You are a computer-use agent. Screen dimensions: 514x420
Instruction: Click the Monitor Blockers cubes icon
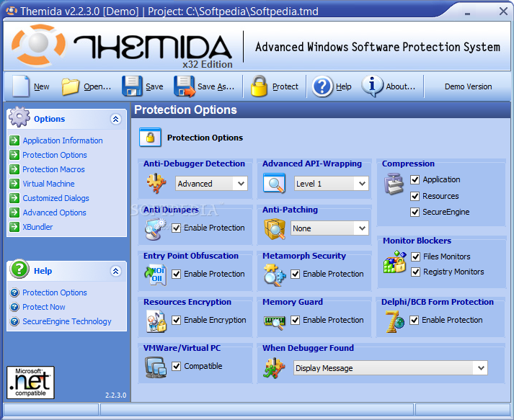[x=394, y=262]
